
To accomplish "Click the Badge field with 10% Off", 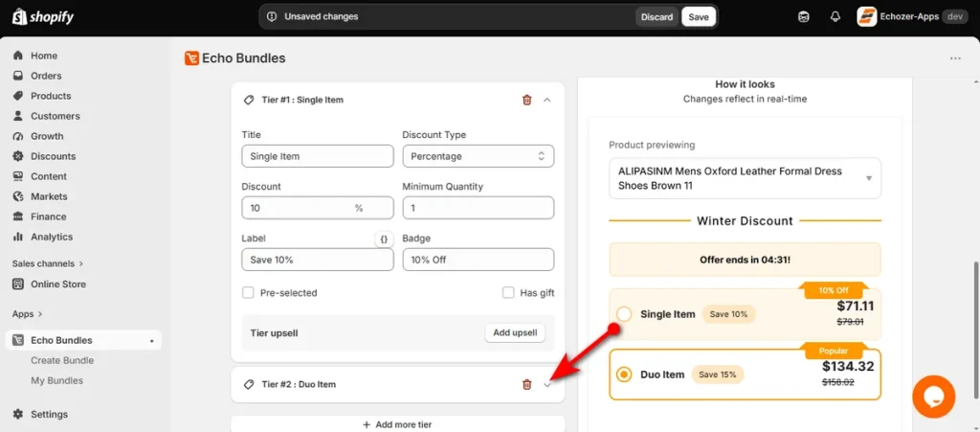I will click(x=479, y=260).
